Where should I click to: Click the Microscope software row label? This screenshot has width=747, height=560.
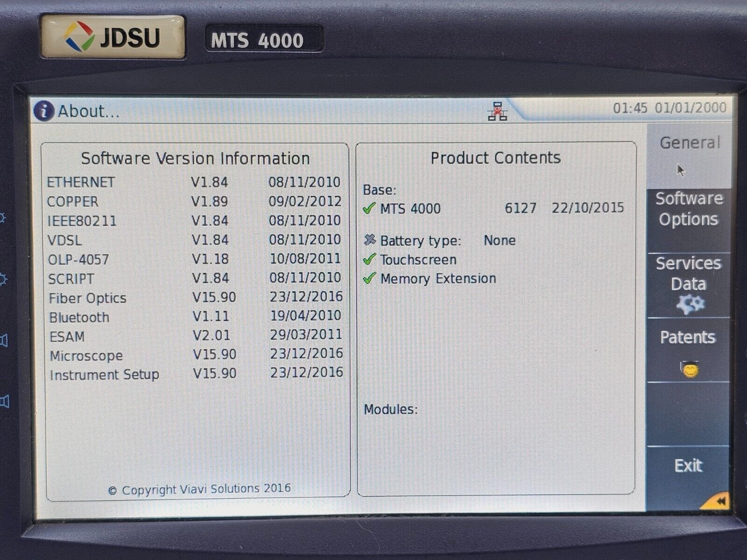(x=86, y=356)
